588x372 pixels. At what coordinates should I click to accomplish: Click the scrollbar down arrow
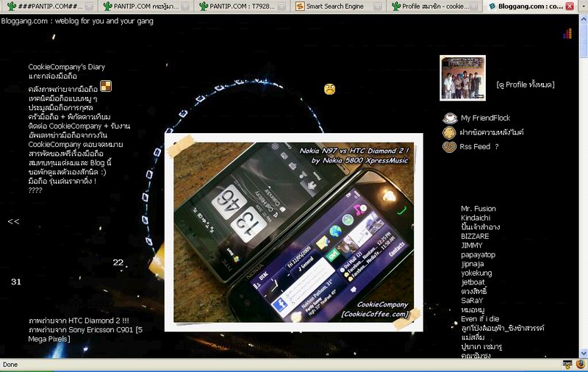click(x=583, y=353)
